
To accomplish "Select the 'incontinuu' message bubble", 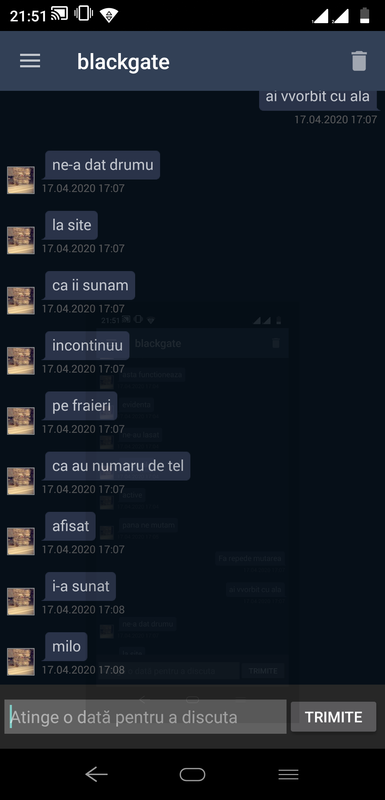I will (87, 345).
